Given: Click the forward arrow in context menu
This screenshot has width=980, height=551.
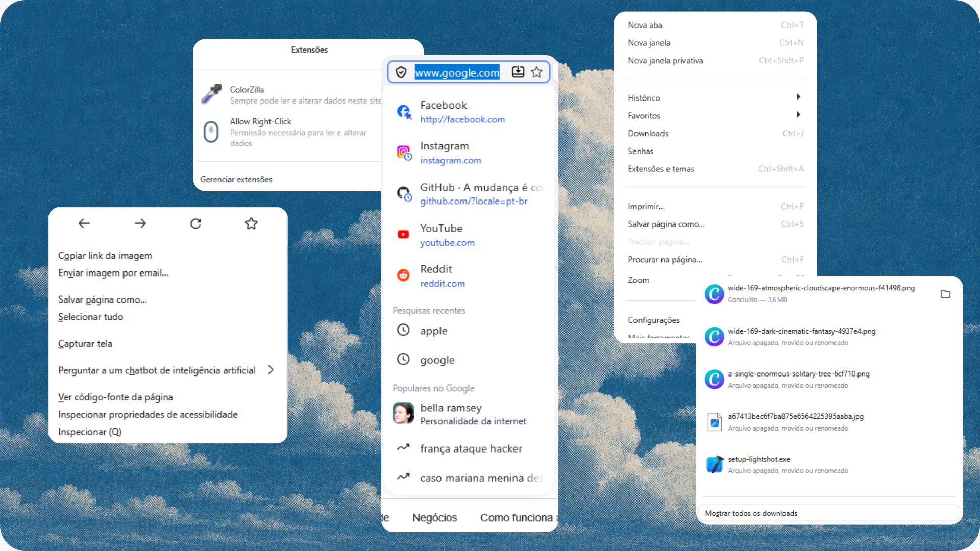Looking at the screenshot, I should pyautogui.click(x=140, y=223).
